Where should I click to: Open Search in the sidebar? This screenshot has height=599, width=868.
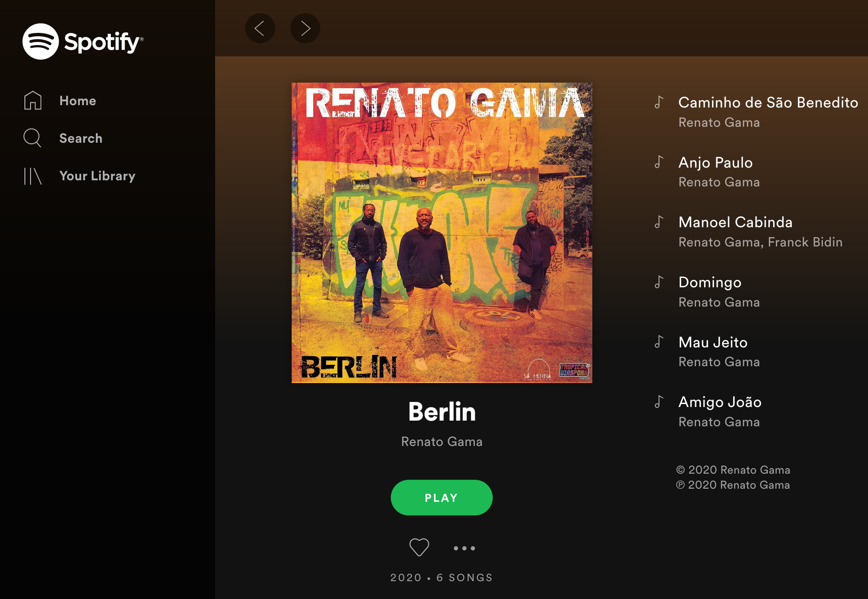81,138
